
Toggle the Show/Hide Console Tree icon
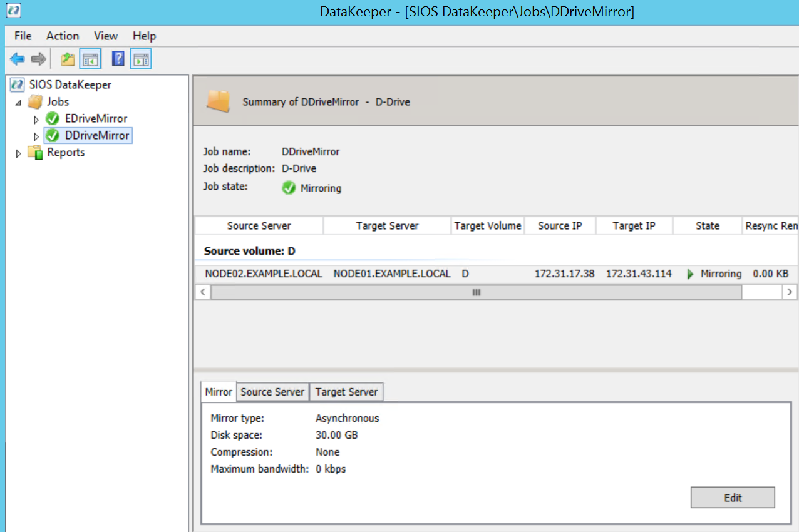(x=89, y=59)
